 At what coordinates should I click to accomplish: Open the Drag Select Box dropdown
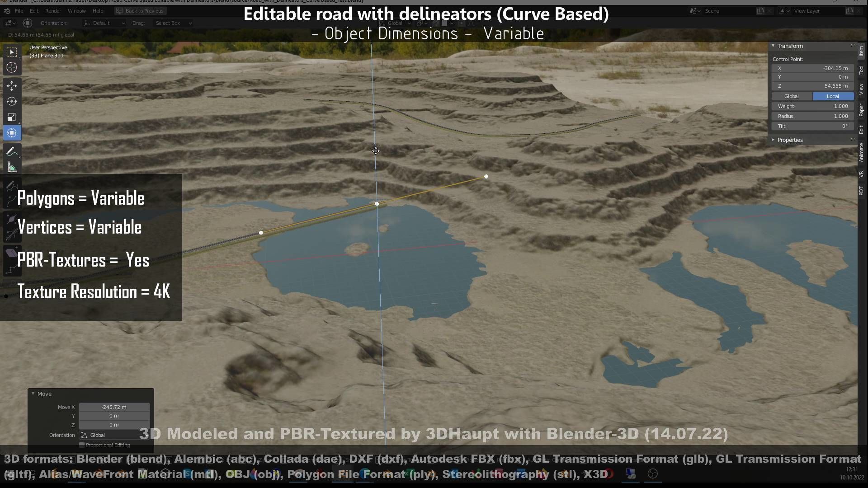[x=173, y=23]
